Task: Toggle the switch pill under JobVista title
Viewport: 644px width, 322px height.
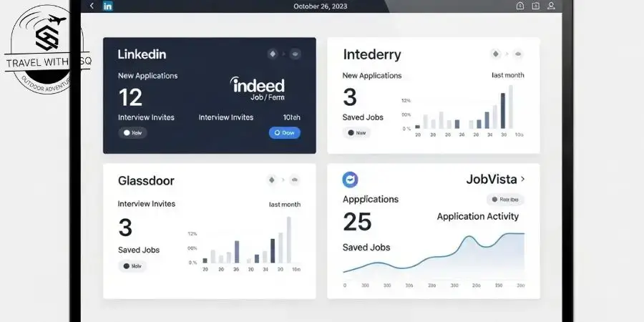Action: coord(506,200)
